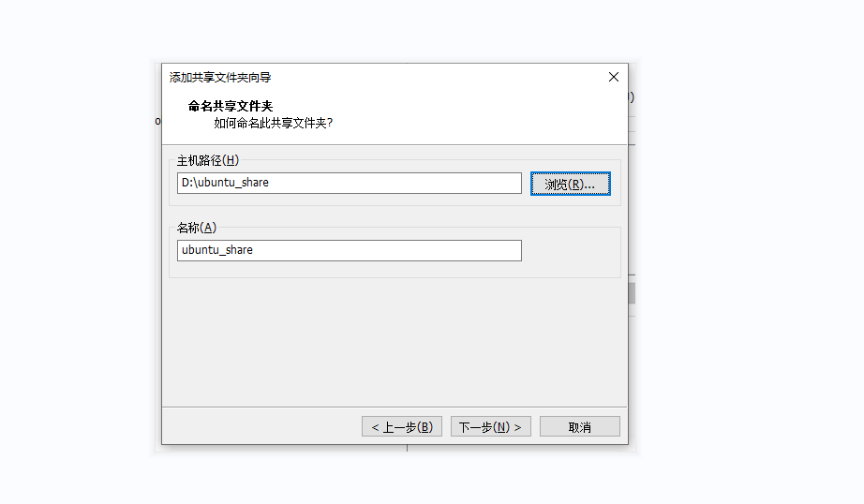The image size is (864, 504).
Task: Click the 添加共享文件夹向导 title text
Action: (x=220, y=77)
